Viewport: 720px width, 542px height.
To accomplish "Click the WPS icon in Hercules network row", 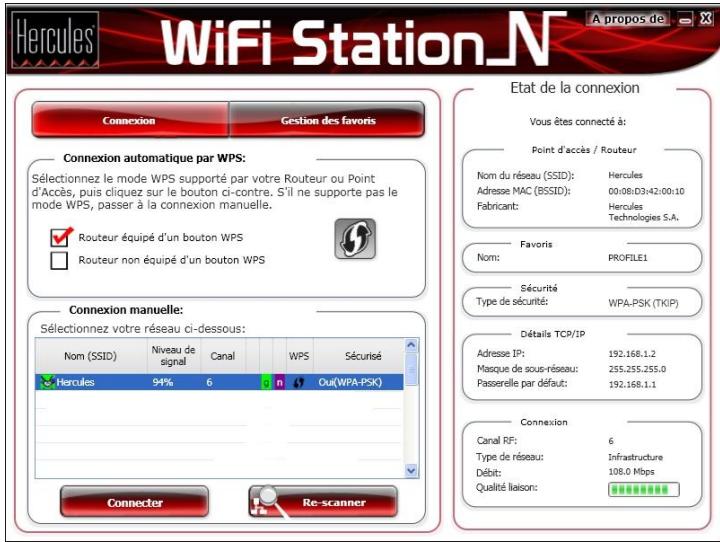I will pos(299,382).
